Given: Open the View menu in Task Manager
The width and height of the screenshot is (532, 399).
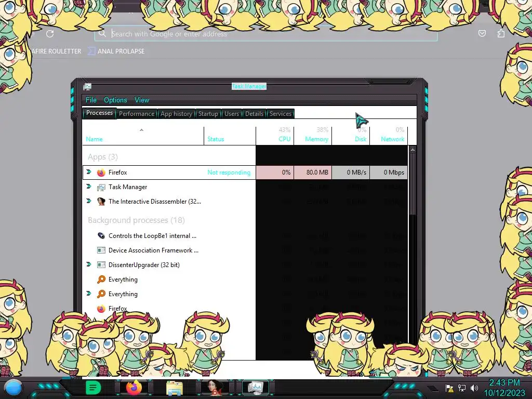Looking at the screenshot, I should 142,100.
